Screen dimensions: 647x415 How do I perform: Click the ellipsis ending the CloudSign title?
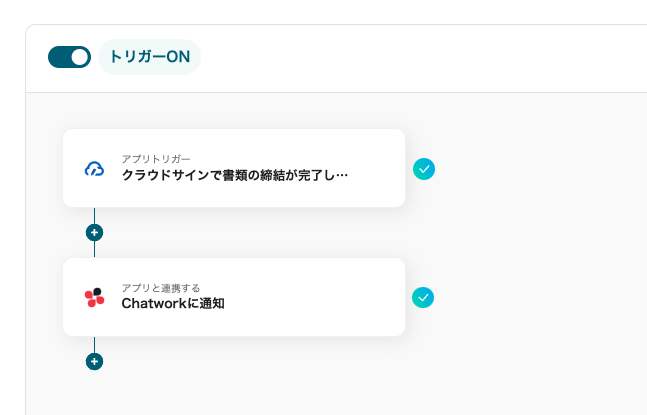coord(342,176)
